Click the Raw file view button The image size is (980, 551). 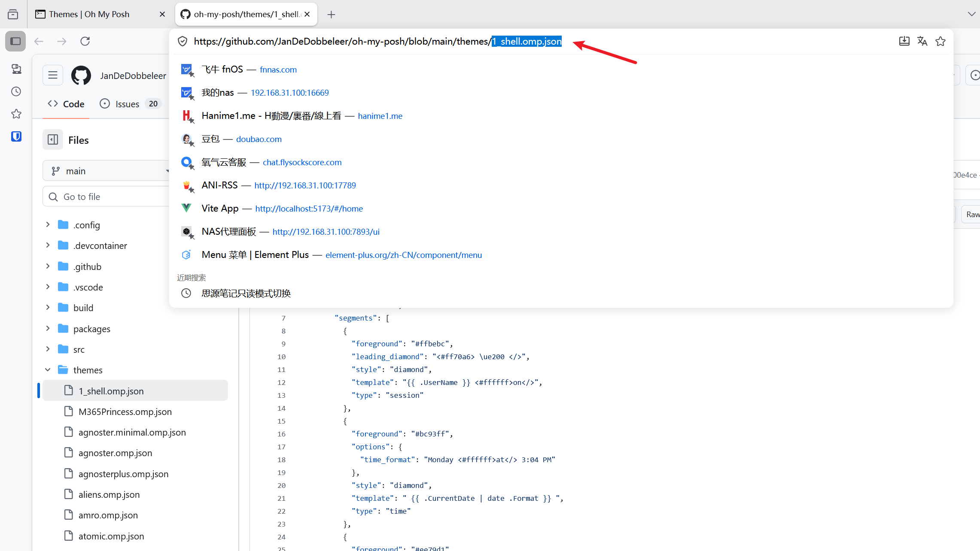(972, 215)
